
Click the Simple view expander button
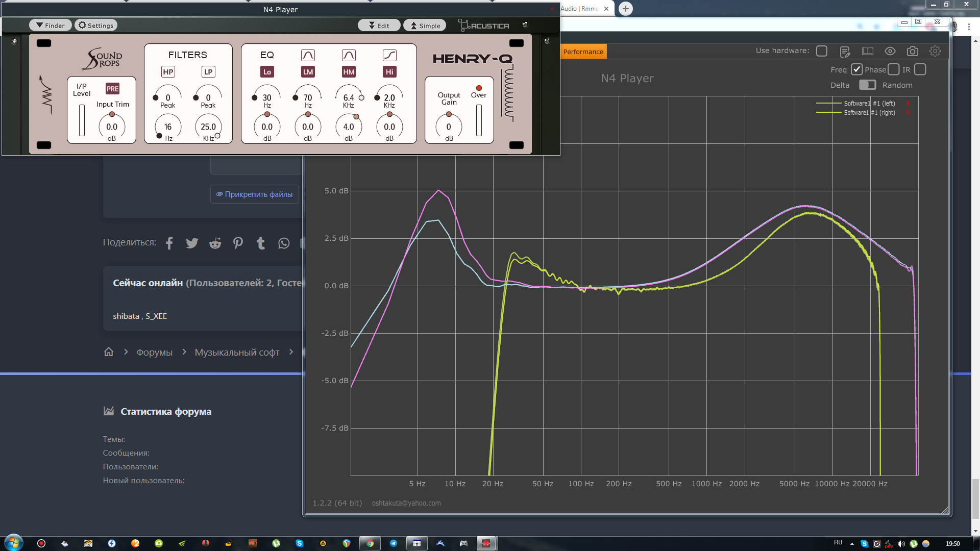click(425, 26)
